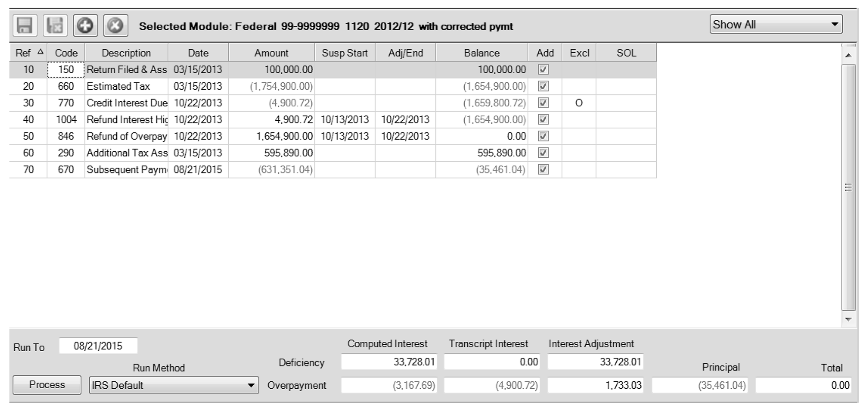Add a new transaction with plus icon
Image resolution: width=868 pixels, height=414 pixels.
[85, 26]
